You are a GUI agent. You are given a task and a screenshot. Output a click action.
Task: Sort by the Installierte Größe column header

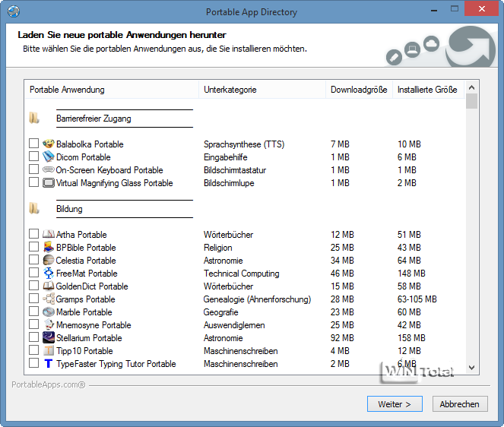tap(428, 90)
